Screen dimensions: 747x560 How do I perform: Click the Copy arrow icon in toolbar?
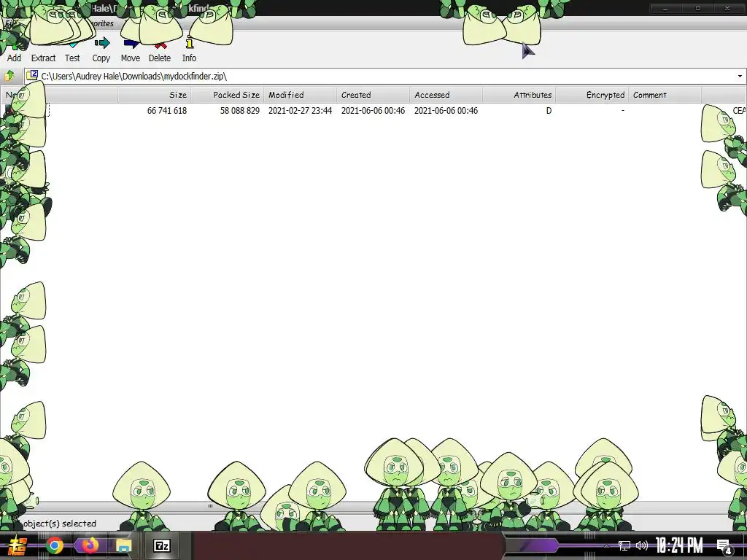101,43
